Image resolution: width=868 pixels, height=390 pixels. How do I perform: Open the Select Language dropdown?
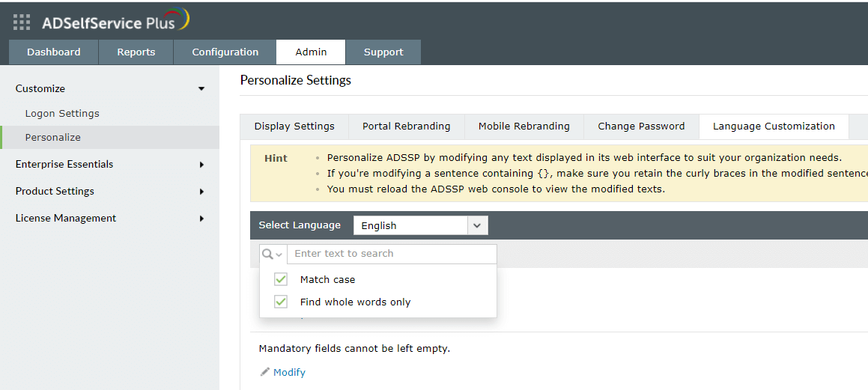pyautogui.click(x=477, y=225)
